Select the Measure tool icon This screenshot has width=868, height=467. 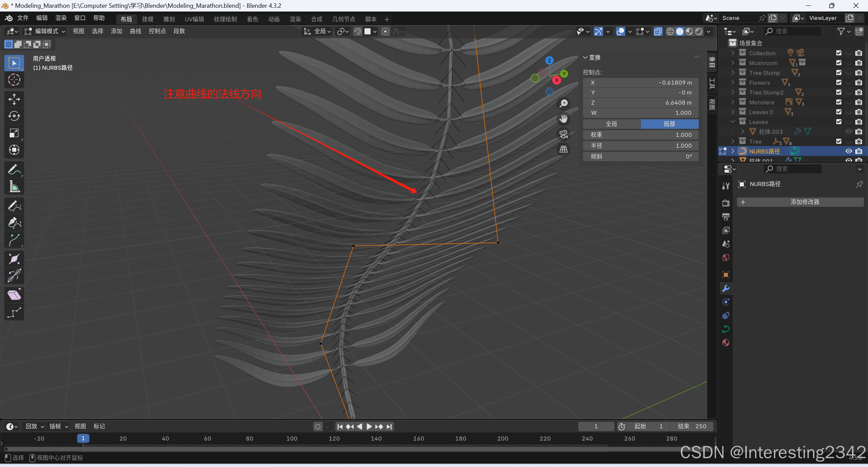14,186
